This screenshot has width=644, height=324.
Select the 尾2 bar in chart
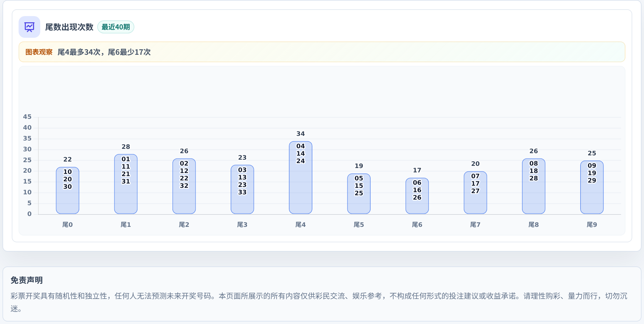pos(184,186)
